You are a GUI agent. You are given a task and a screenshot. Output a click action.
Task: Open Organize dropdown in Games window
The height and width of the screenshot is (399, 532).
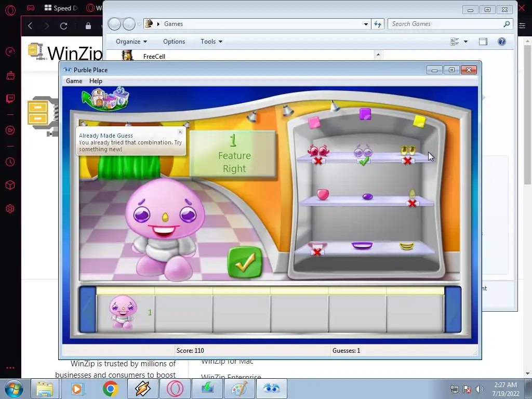(x=131, y=42)
